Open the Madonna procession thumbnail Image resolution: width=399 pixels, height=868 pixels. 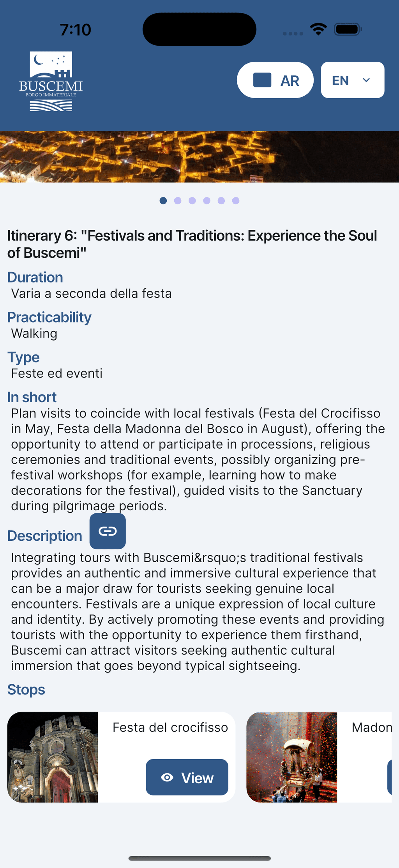(292, 757)
